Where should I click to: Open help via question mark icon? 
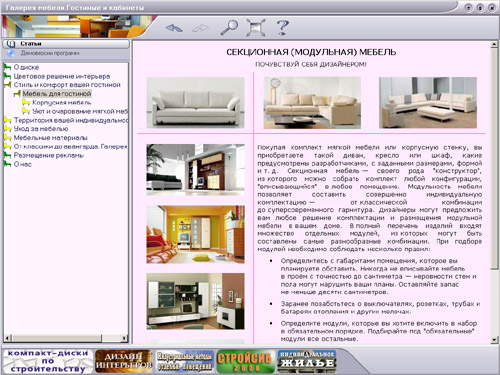[283, 27]
